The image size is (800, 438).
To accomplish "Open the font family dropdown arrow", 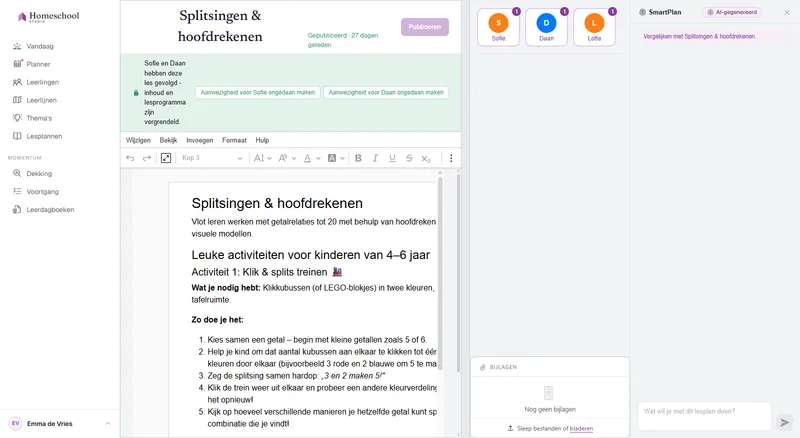I will [294, 159].
